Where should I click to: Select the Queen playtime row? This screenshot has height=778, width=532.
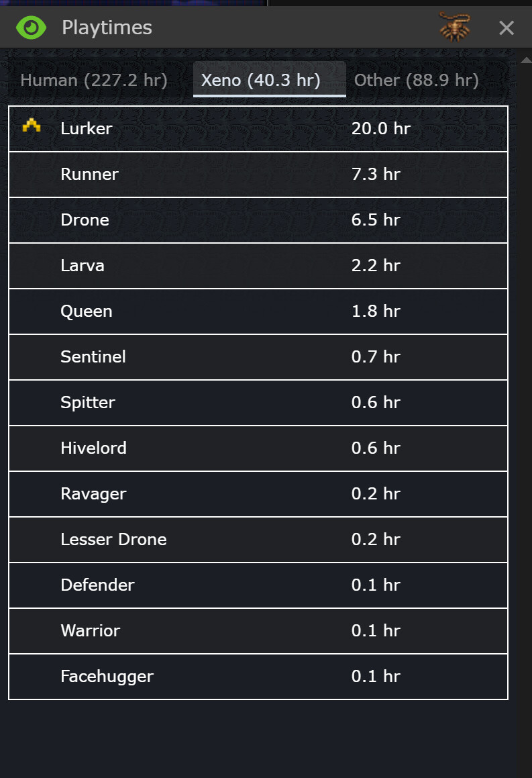tap(258, 311)
